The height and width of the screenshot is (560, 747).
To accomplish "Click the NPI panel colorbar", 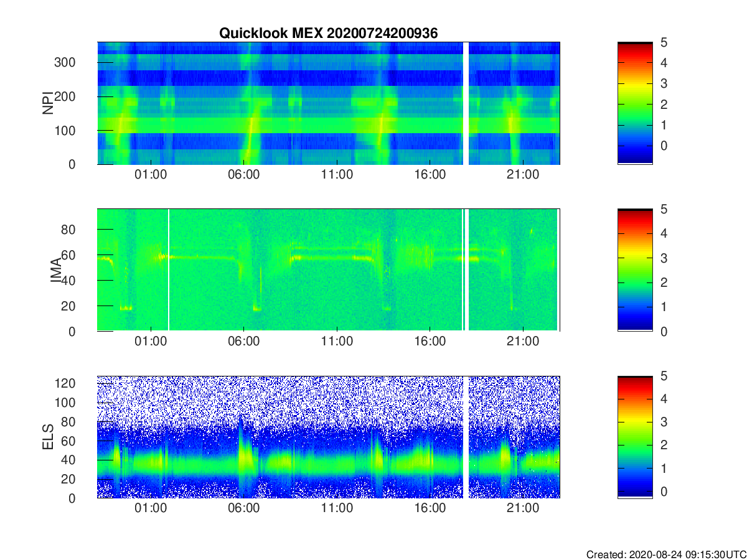I will tap(635, 103).
